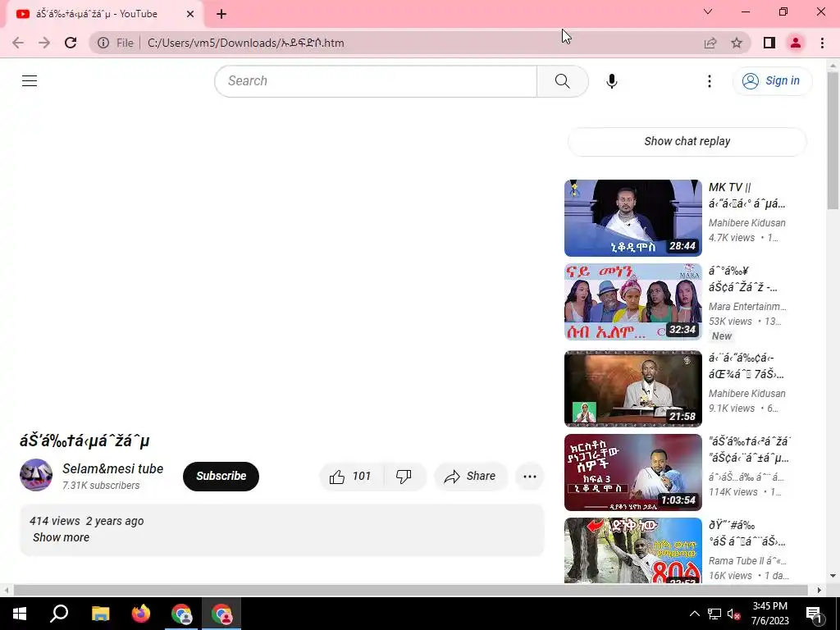Viewport: 840px width, 630px height.
Task: Open tab search chevron
Action: [x=708, y=11]
